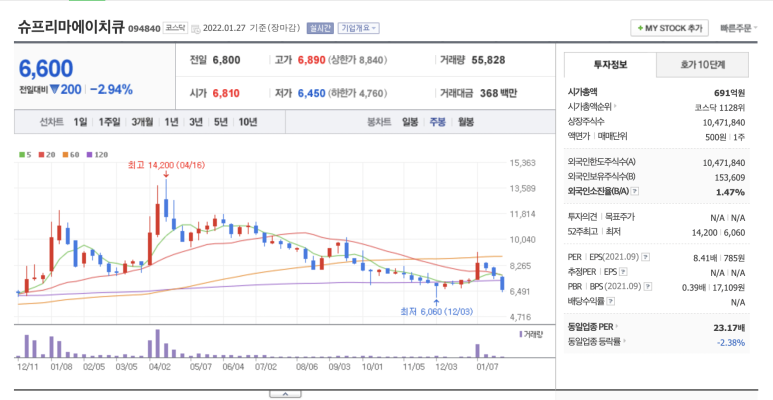Open the 동일업종 PER link
The image size is (773, 400).
(x=593, y=327)
